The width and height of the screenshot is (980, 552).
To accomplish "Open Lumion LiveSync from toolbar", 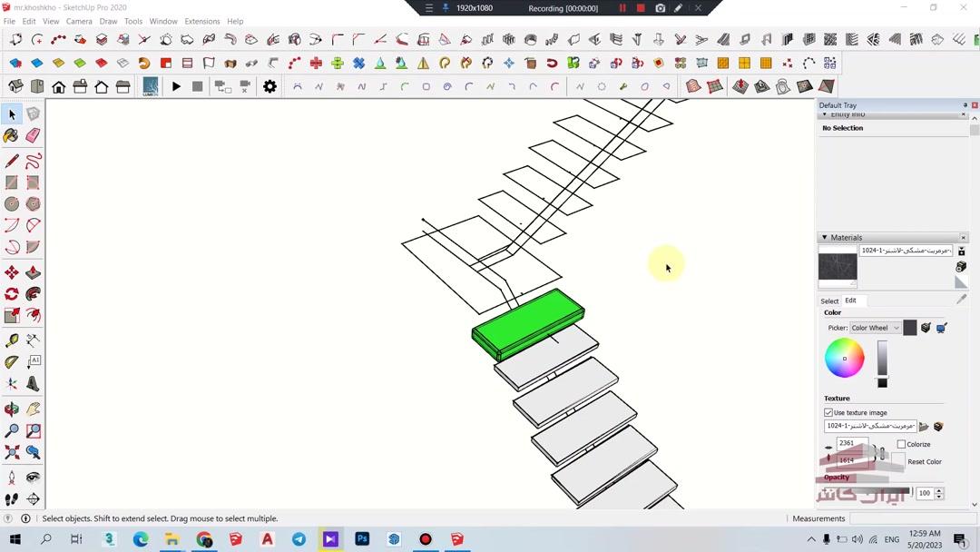I will point(150,86).
